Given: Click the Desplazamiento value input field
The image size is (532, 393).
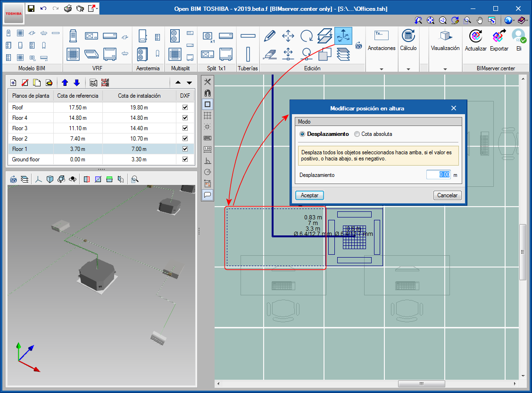Looking at the screenshot, I should tap(438, 175).
